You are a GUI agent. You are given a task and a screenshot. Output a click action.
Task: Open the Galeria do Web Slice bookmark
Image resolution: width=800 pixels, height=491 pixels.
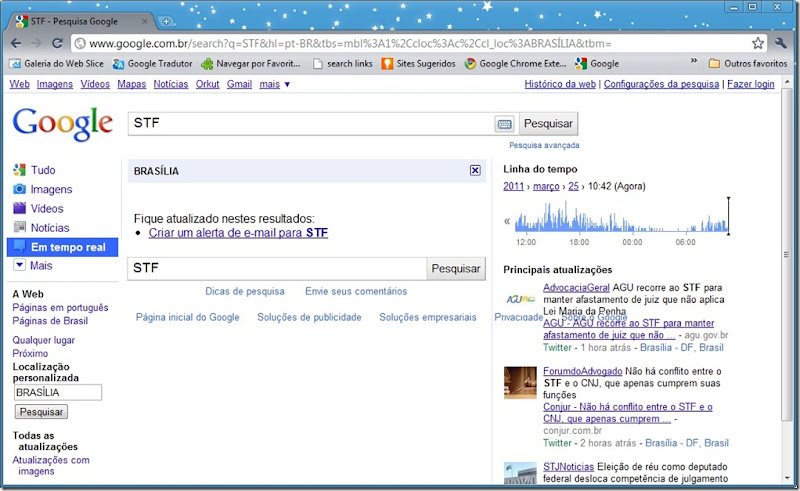[57, 64]
